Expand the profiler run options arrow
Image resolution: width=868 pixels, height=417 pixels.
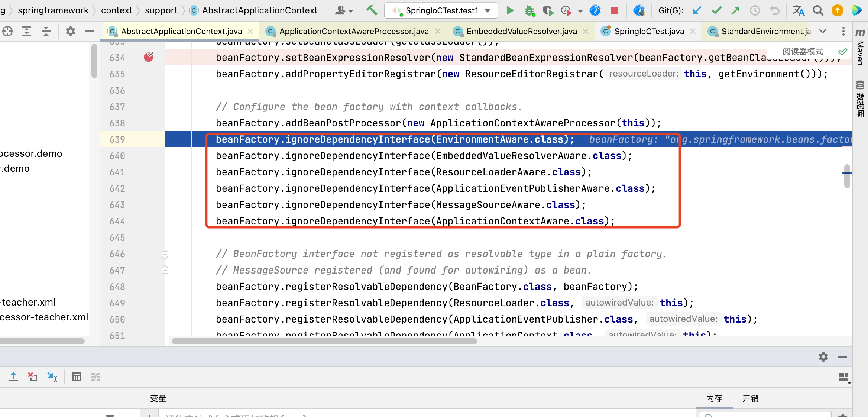(x=580, y=11)
